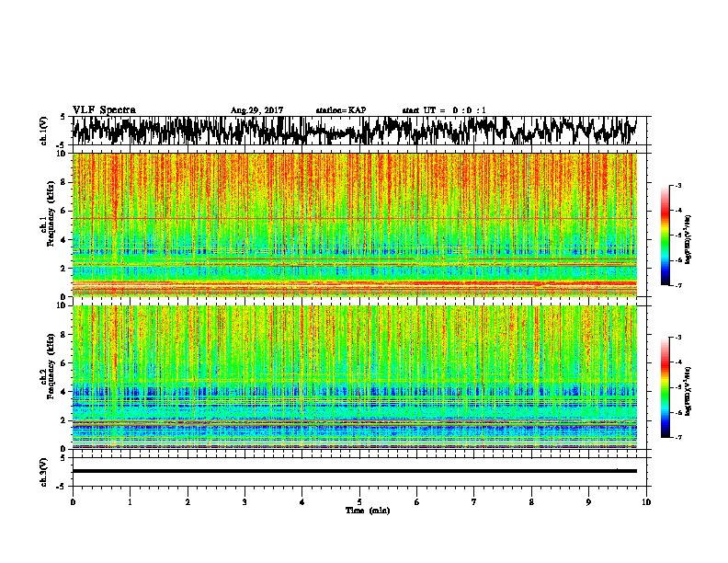Click the color scale bar beside ch.2 spectrogram

click(x=665, y=387)
